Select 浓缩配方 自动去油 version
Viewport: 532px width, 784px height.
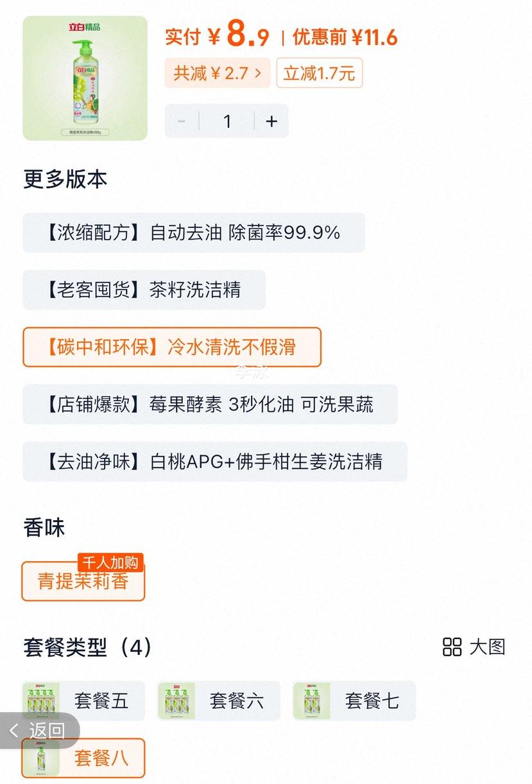coord(194,232)
